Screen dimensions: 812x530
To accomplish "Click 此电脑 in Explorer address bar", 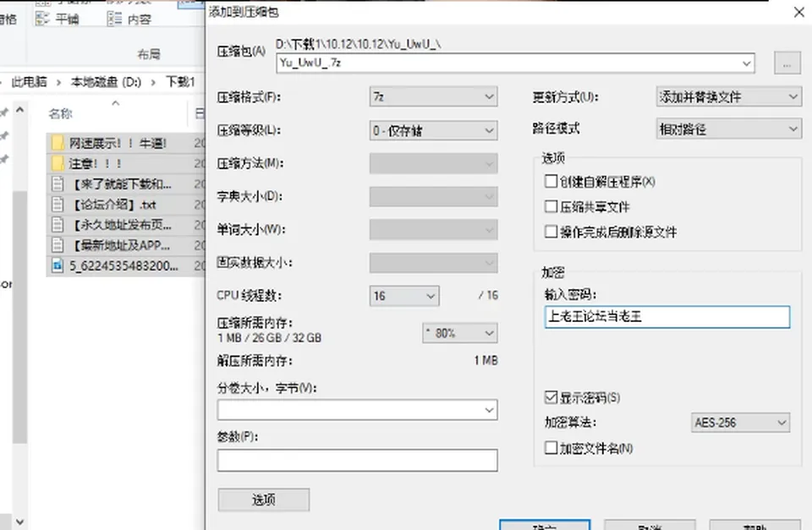I will [x=29, y=82].
